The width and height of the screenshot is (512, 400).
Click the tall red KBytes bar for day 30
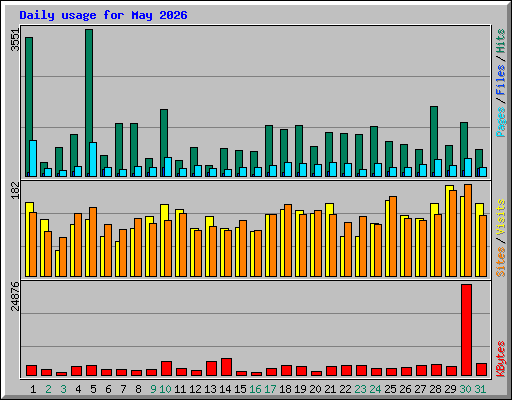point(466,330)
